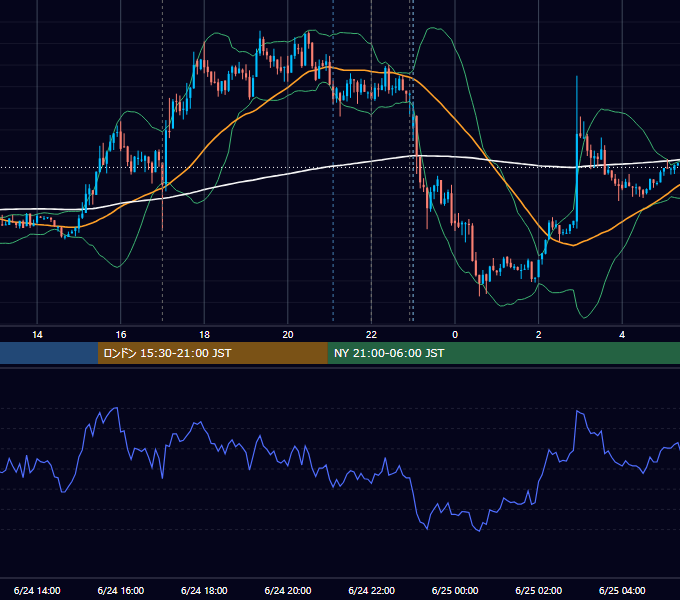Viewport: 680px width, 600px height.
Task: Click hour label 2 on price chart axis
Action: [x=539, y=334]
